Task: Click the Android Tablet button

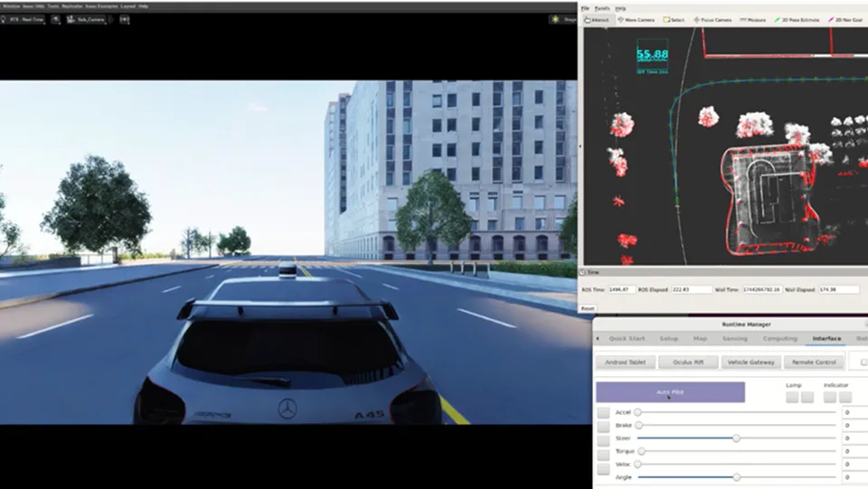Action: click(x=626, y=362)
